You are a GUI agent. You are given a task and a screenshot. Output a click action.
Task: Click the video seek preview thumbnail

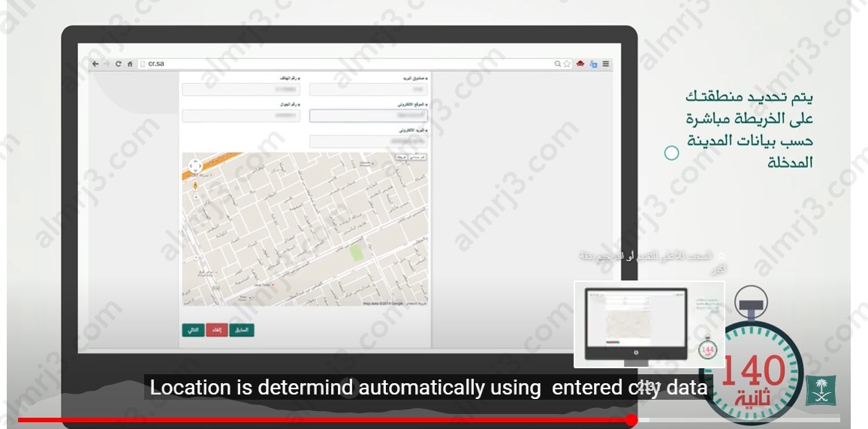click(x=649, y=324)
